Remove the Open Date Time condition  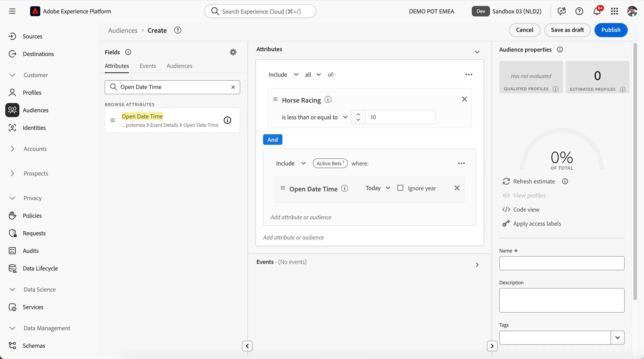pyautogui.click(x=457, y=188)
